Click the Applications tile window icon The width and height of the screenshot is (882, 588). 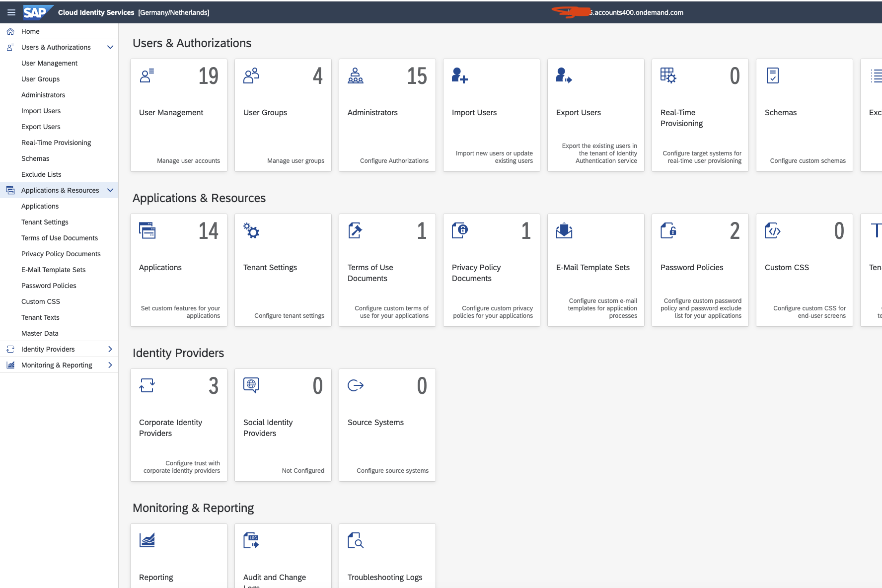coord(147,230)
